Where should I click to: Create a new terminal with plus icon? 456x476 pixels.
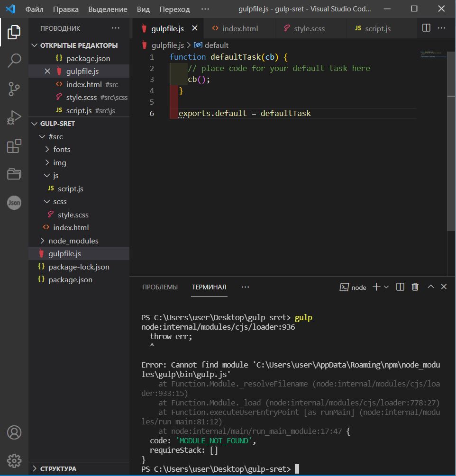376,287
